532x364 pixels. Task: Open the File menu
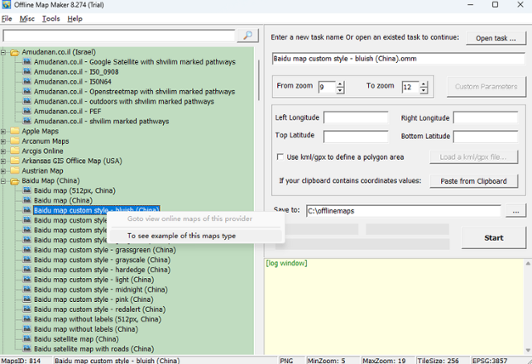pyautogui.click(x=7, y=19)
